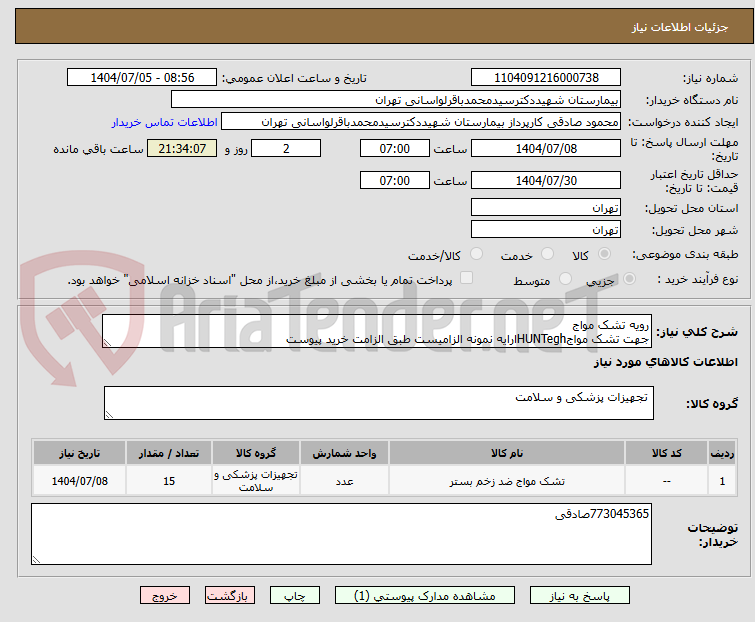Click the شهر محل تحویل تهران field
755x622 pixels.
(x=546, y=229)
